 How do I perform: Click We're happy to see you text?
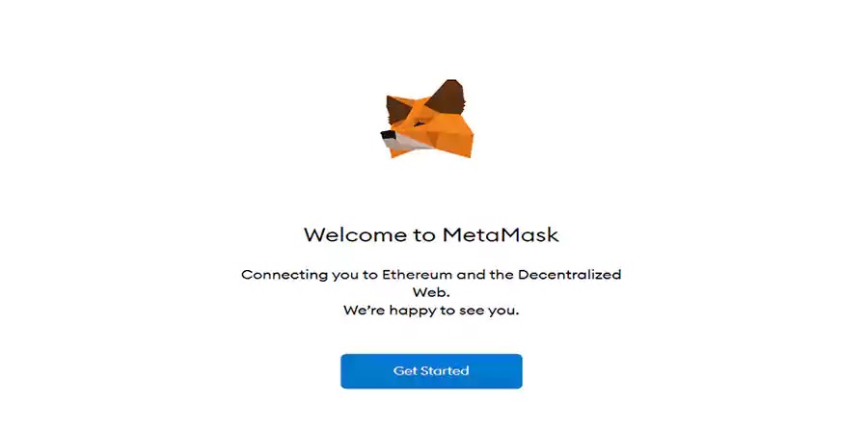pos(431,312)
